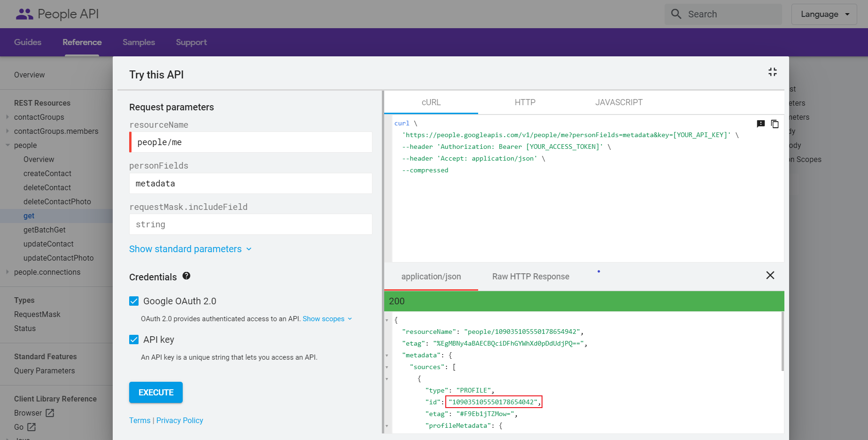
Task: Open the Terms link
Action: click(140, 420)
